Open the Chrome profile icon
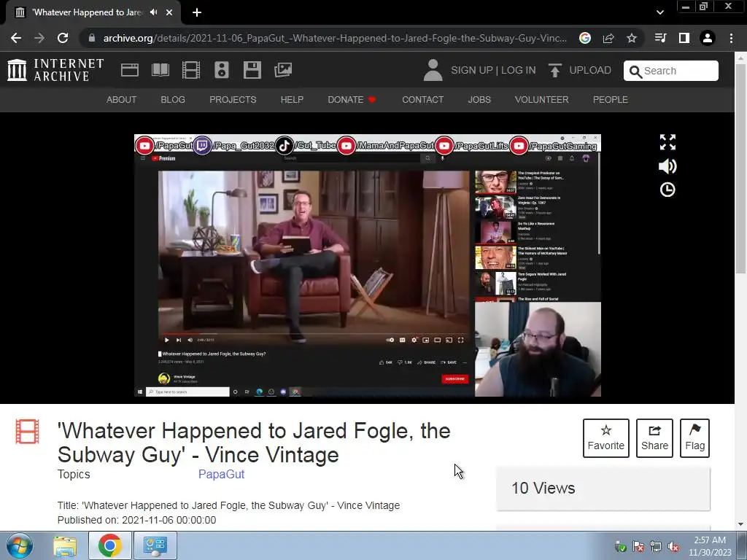Image resolution: width=747 pixels, height=560 pixels. coord(708,38)
